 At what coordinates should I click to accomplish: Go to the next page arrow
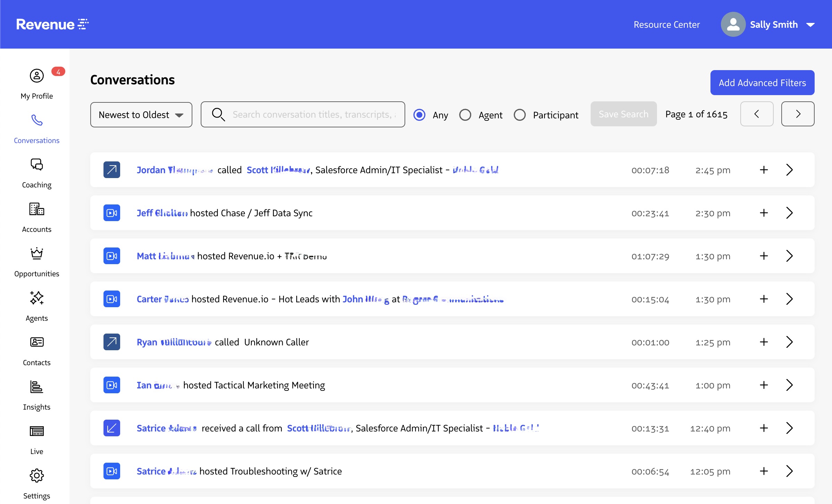point(798,114)
